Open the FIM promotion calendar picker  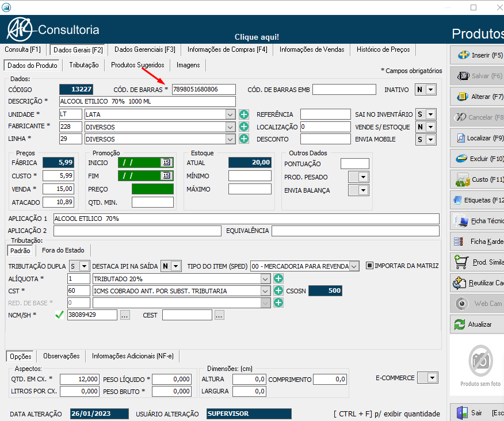166,175
